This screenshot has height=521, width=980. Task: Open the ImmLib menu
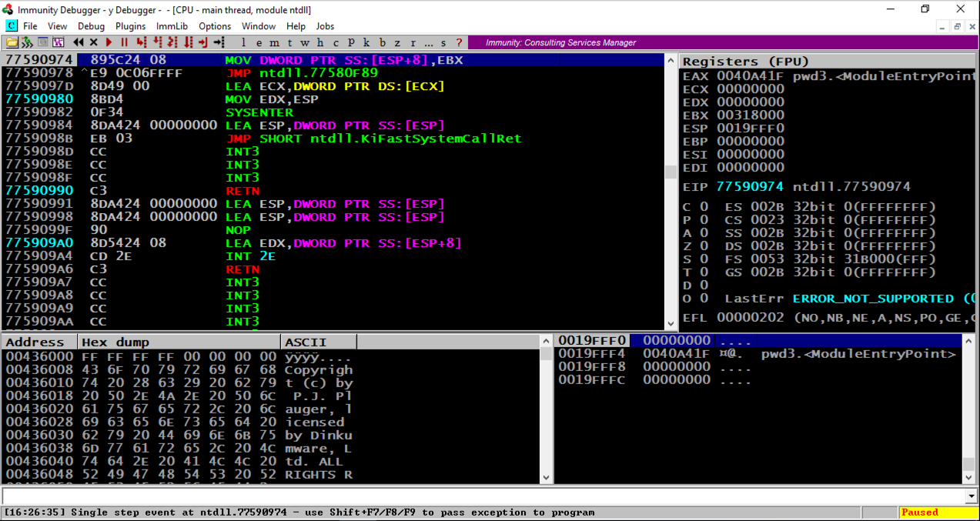172,26
